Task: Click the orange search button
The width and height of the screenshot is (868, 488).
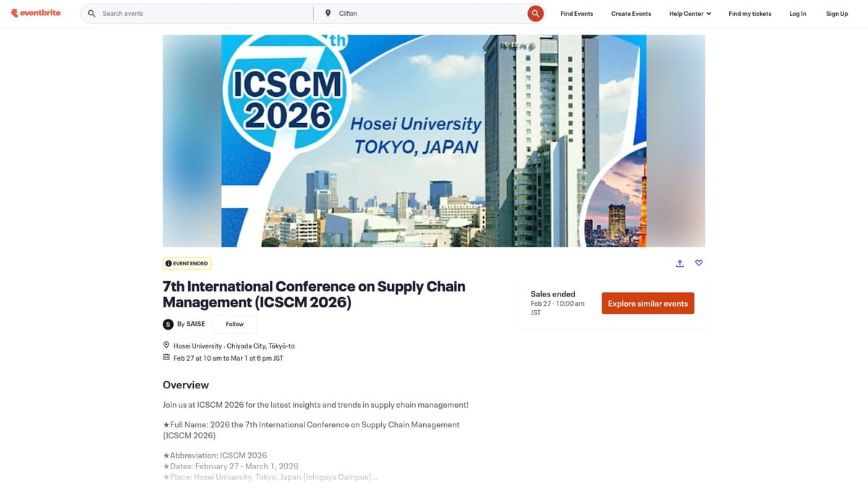Action: pos(535,13)
